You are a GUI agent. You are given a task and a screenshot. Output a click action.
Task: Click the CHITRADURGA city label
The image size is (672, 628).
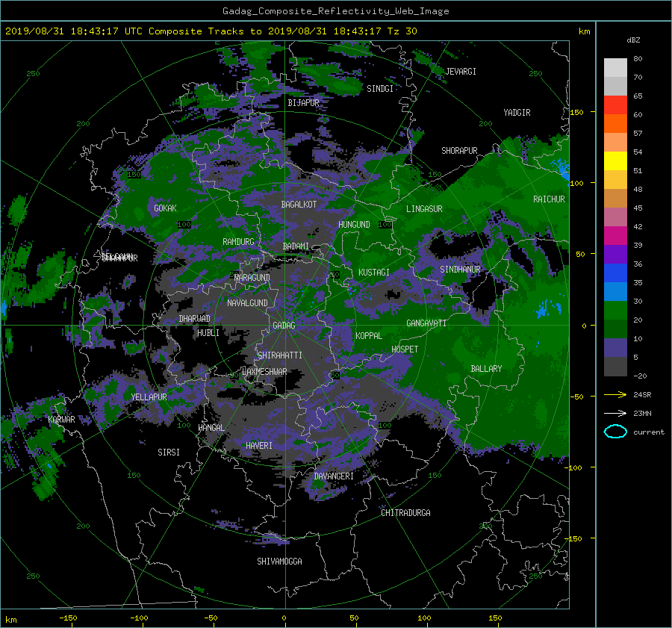pyautogui.click(x=405, y=513)
